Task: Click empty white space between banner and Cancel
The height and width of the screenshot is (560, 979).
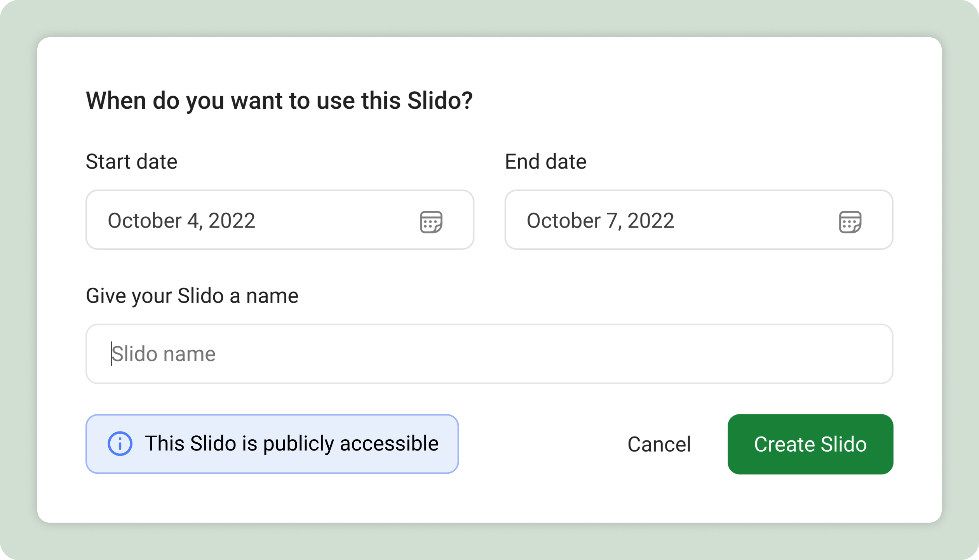Action: click(542, 444)
